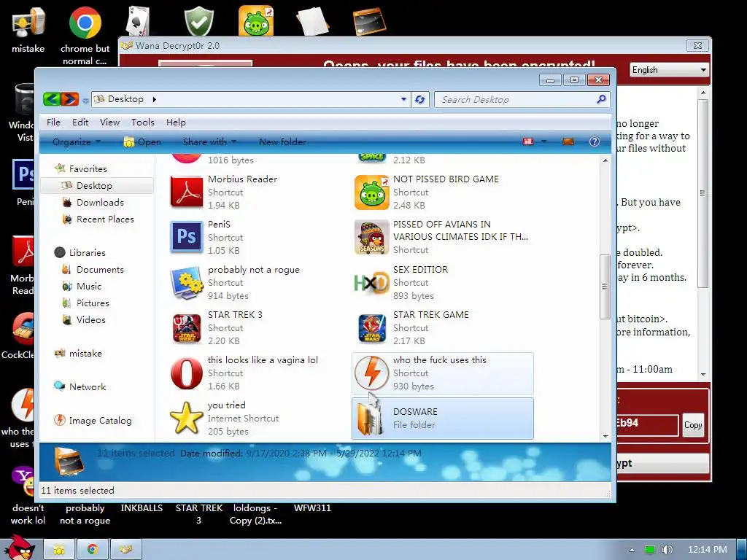Click Copy button in Wana Decrypt0r

[x=693, y=425]
